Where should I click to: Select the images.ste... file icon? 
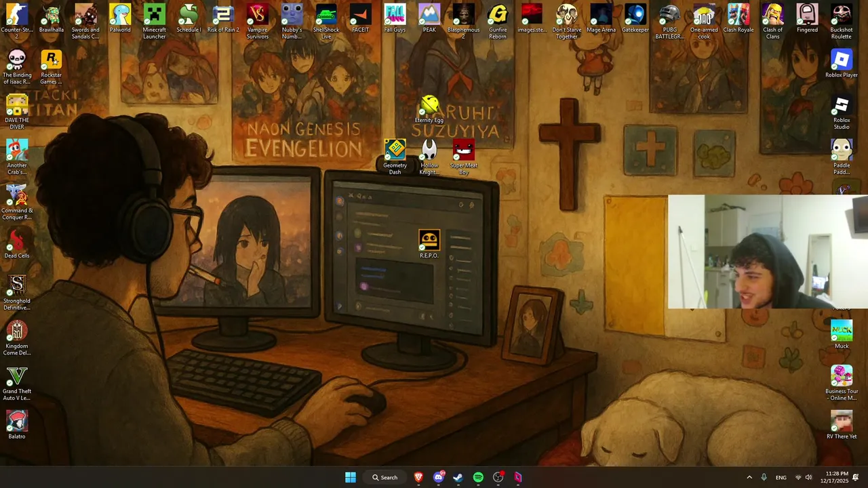click(x=532, y=18)
